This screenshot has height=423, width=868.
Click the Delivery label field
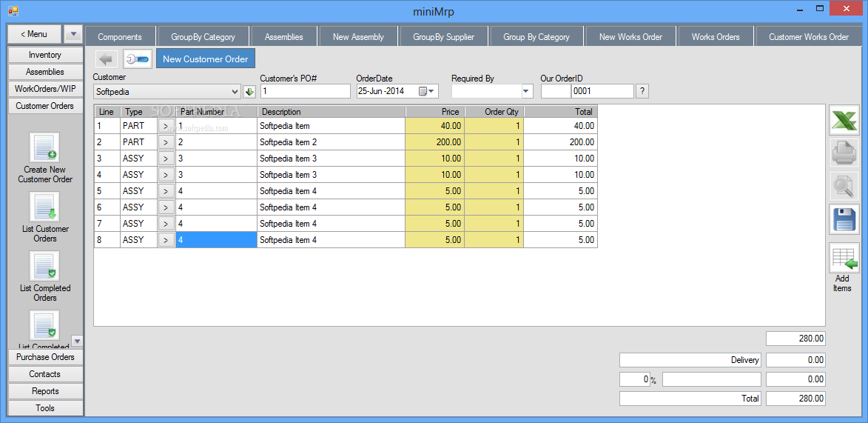(x=690, y=360)
